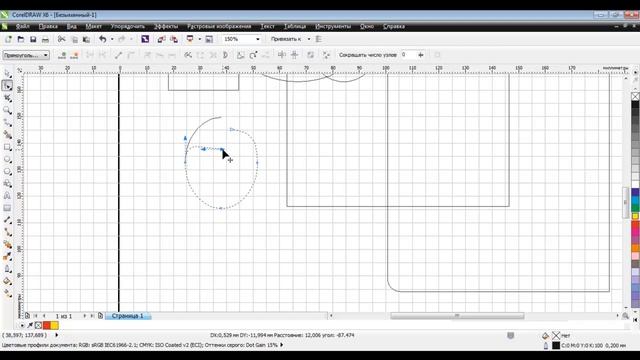This screenshot has width=640, height=360.
Task: Open the Упорядочить menu
Action: coord(128,27)
